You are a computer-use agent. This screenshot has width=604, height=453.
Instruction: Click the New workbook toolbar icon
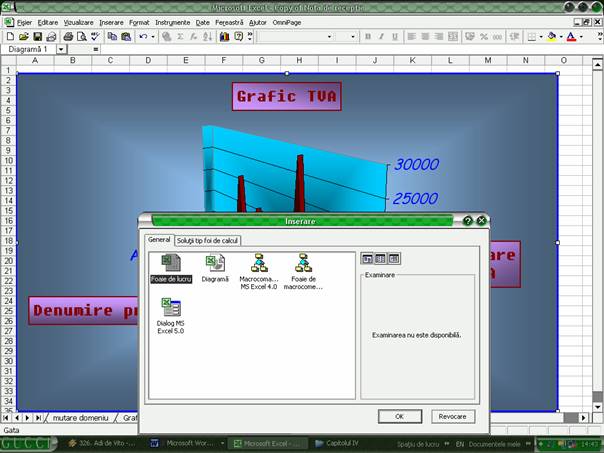[x=10, y=37]
